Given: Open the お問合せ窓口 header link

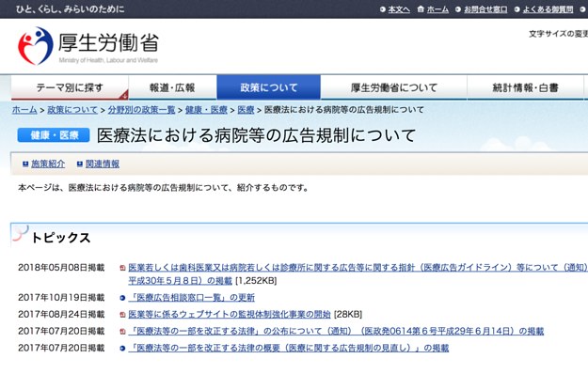Looking at the screenshot, I should [485, 9].
